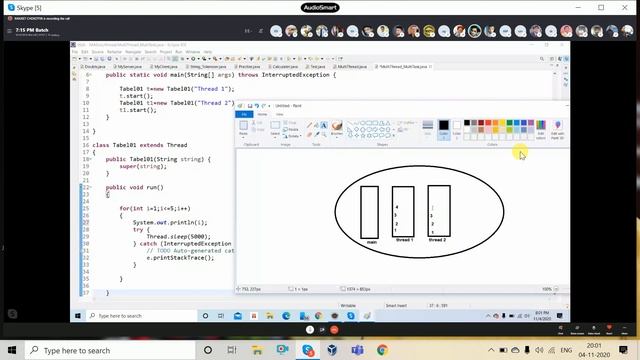Open the Brushes tool in Paint
Image resolution: width=640 pixels, height=360 pixels.
pyautogui.click(x=337, y=127)
